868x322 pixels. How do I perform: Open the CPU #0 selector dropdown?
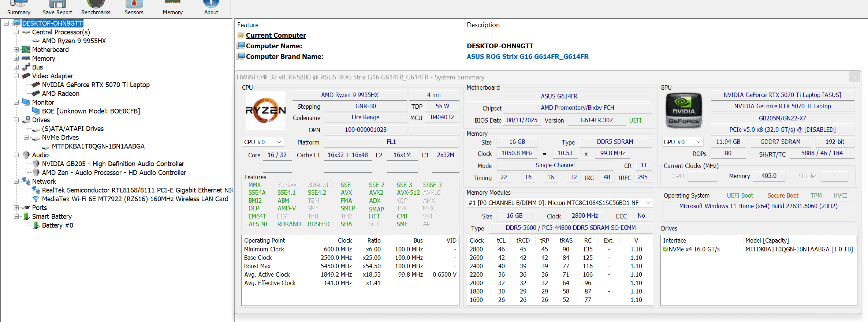pos(263,142)
